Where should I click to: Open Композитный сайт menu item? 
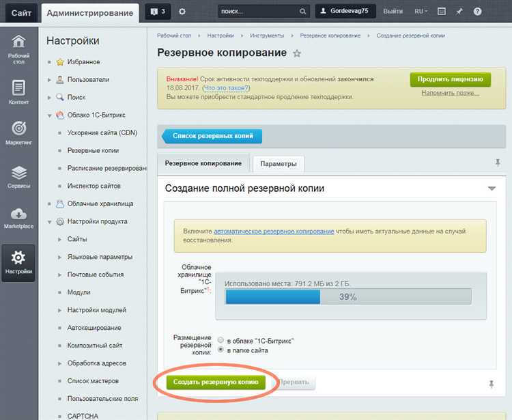[x=95, y=346]
